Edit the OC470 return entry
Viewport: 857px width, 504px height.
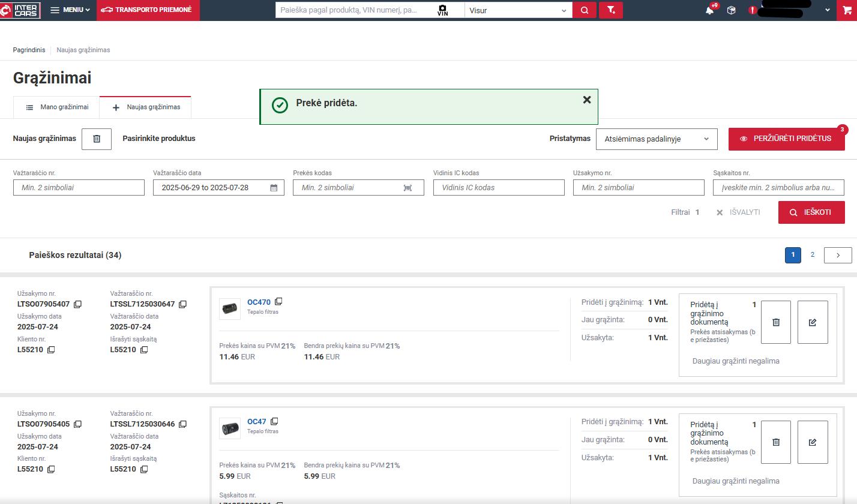(813, 322)
